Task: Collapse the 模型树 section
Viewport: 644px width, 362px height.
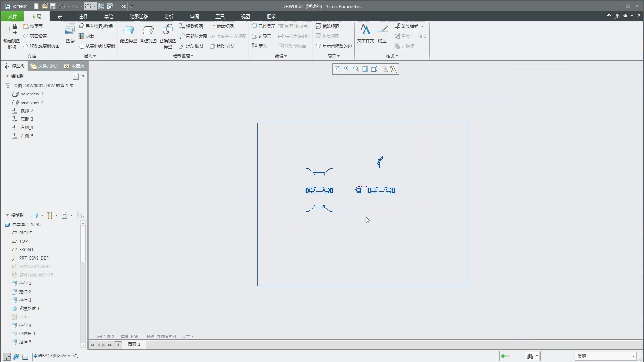Action: point(7,215)
